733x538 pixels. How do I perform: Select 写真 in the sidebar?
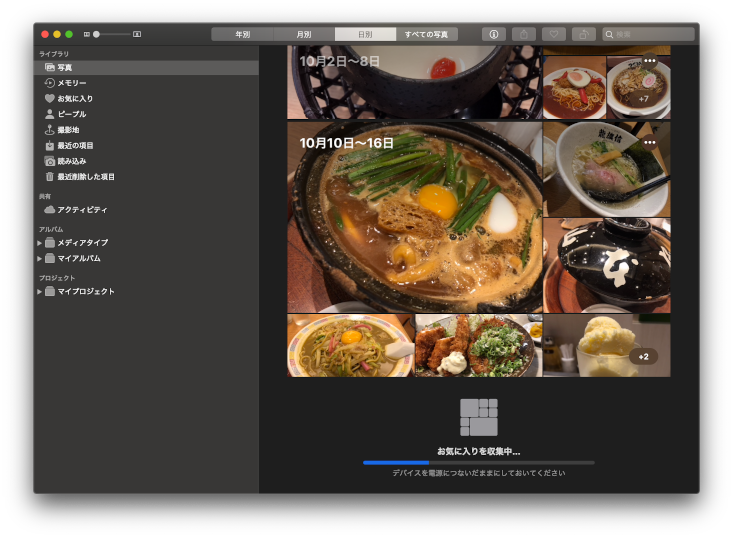146,67
